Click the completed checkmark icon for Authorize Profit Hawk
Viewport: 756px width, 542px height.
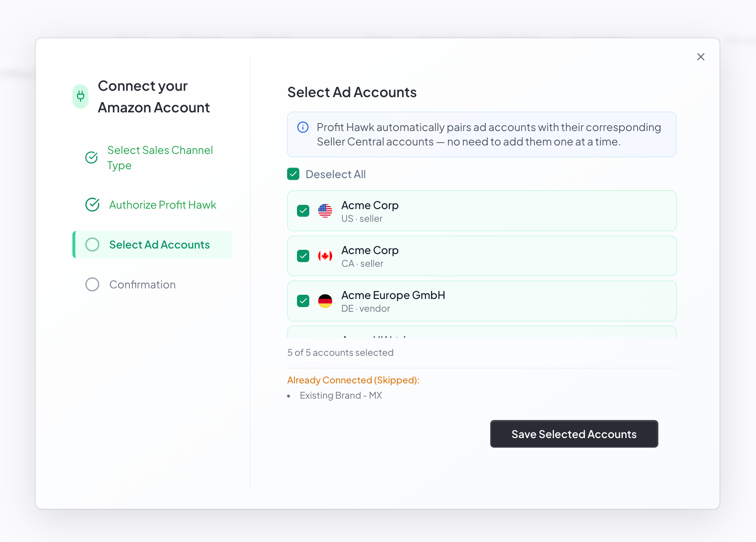point(92,205)
